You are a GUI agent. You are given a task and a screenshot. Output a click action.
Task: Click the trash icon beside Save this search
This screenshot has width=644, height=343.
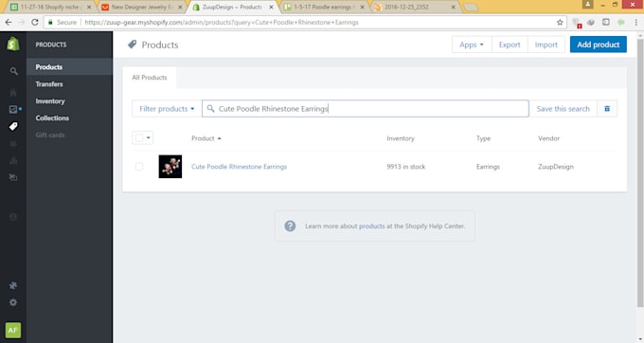pyautogui.click(x=607, y=109)
